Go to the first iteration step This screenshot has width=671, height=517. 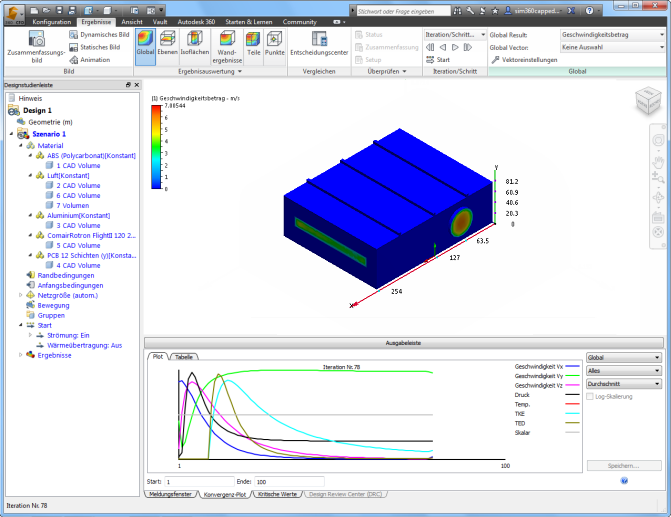click(430, 47)
